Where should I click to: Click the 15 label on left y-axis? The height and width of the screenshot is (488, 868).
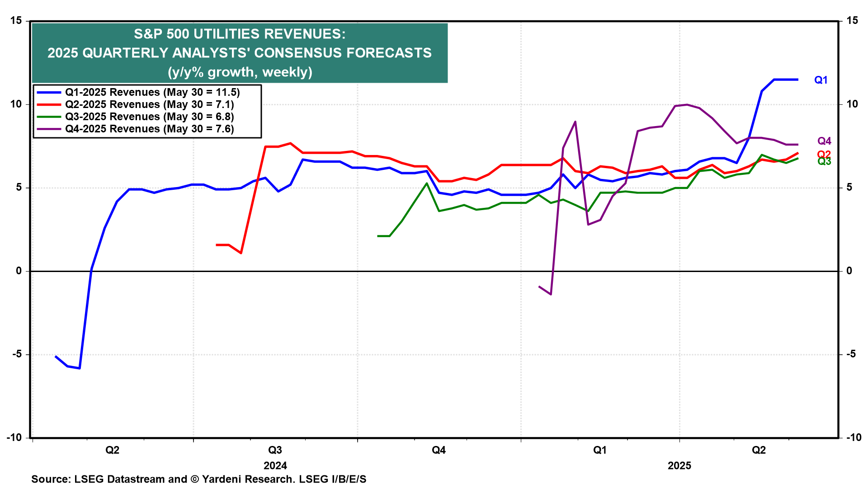(16, 20)
